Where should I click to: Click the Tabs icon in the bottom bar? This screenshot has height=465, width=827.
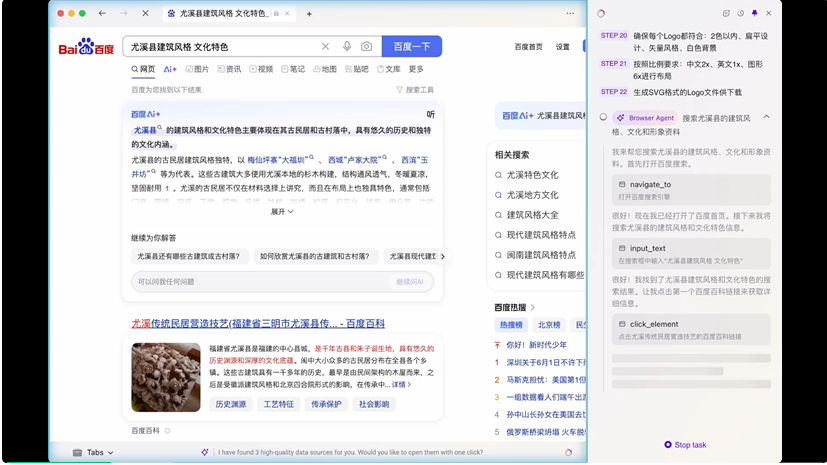(77, 452)
